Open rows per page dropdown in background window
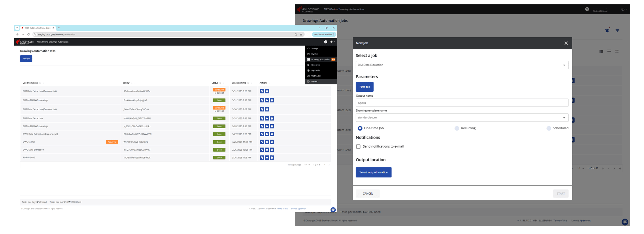This screenshot has width=644, height=234. click(581, 168)
